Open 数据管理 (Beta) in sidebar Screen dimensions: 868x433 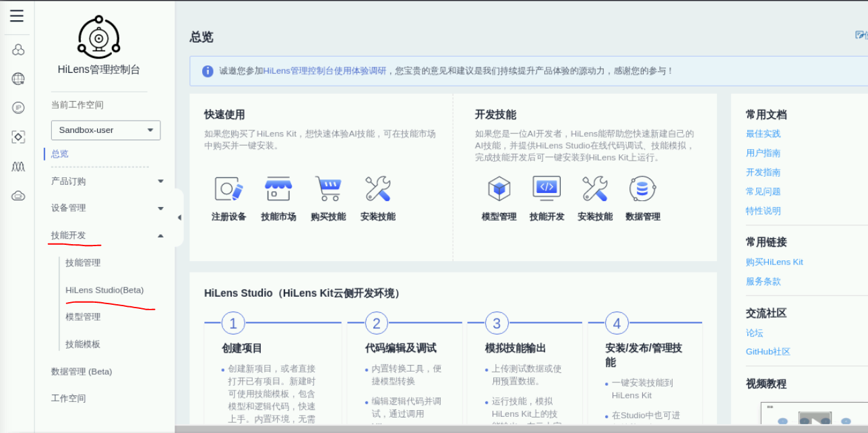(x=82, y=372)
